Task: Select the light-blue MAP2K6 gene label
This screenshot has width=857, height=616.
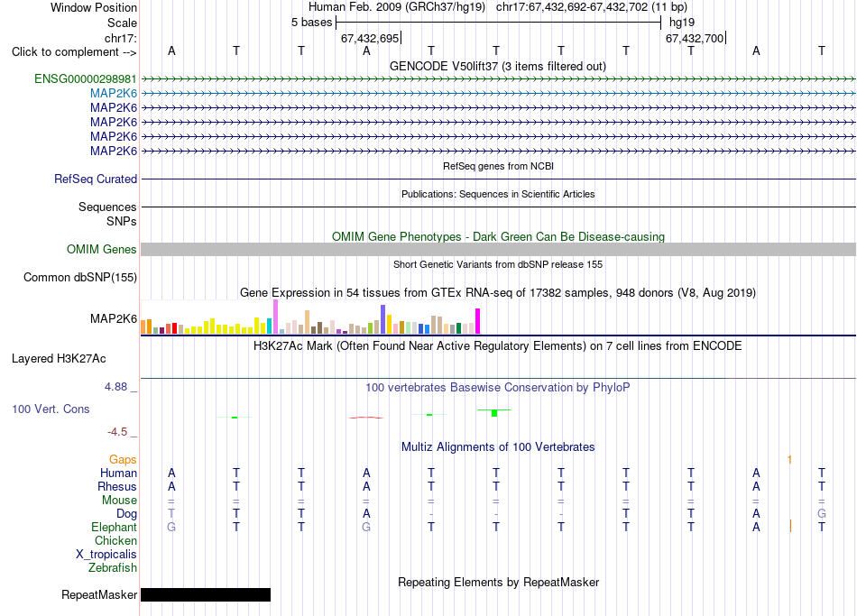Action: pos(114,93)
